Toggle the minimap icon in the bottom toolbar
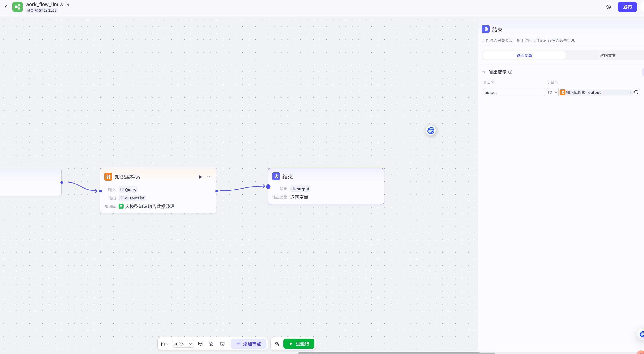This screenshot has width=644, height=354. point(222,344)
